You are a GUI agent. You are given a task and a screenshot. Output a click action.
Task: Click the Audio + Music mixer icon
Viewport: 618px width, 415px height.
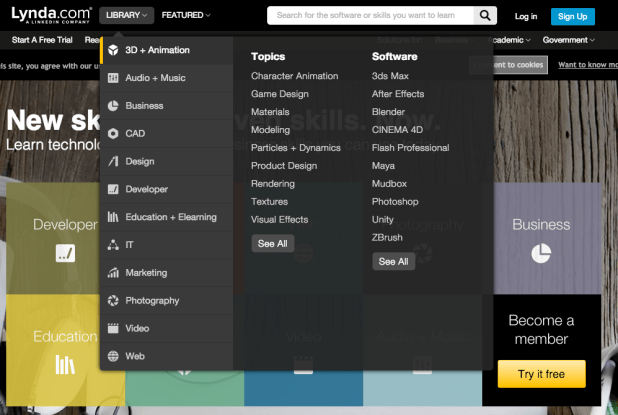pos(113,78)
